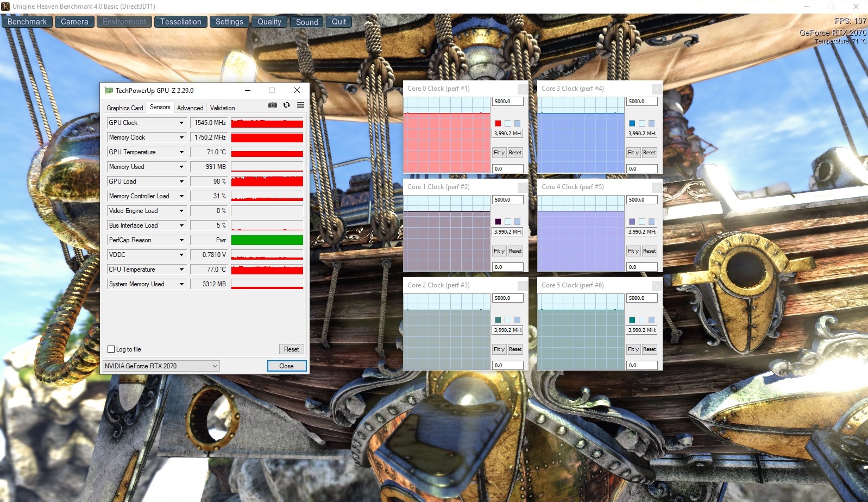Pick the red line color swatch, Core 0
The image size is (868, 502).
pyautogui.click(x=498, y=123)
